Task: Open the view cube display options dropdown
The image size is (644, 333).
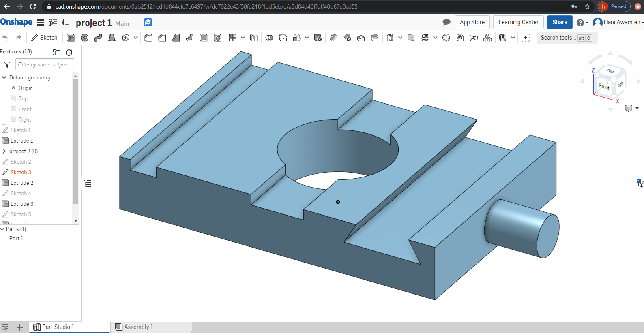Action: click(x=637, y=108)
